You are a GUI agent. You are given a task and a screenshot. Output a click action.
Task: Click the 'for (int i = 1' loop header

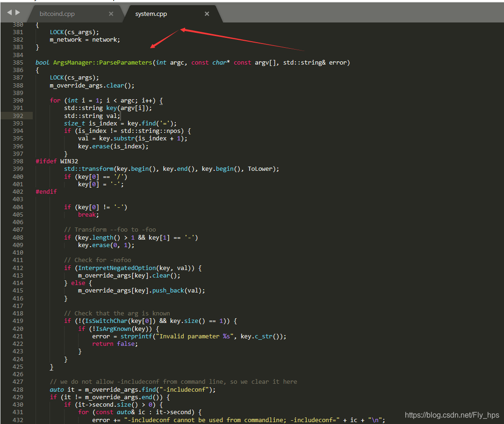coord(106,100)
